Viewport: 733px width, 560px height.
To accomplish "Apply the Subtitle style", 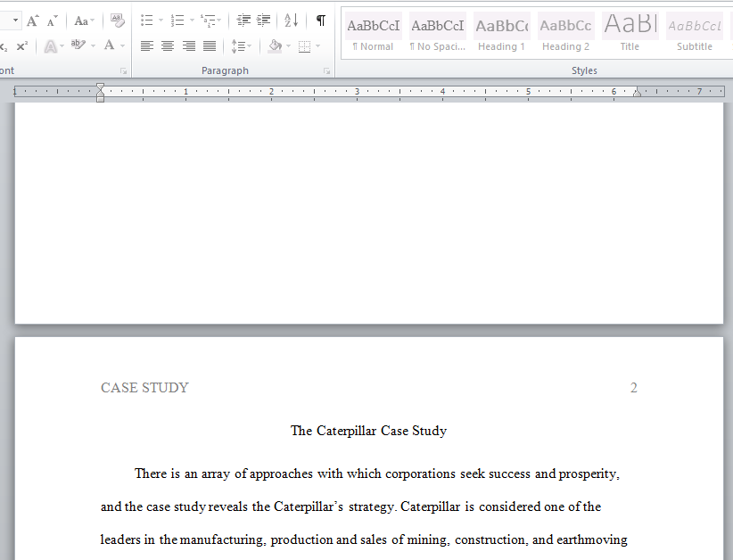I will (x=694, y=33).
